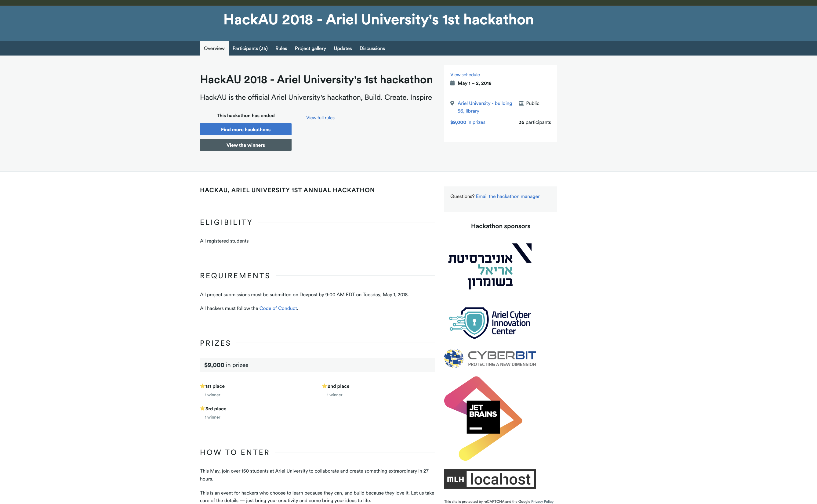Screen dimensions: 817x504
Task: Click the $9,000 in prizes link
Action: point(467,122)
